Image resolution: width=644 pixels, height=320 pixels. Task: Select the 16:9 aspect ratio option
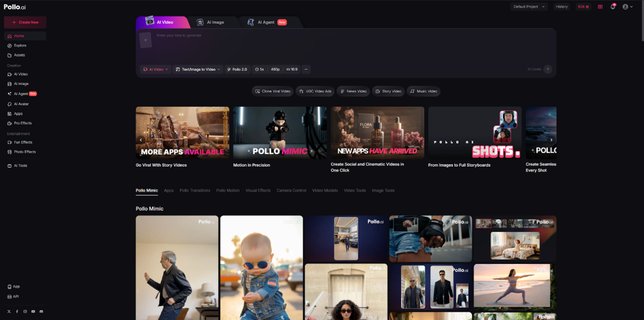click(292, 69)
